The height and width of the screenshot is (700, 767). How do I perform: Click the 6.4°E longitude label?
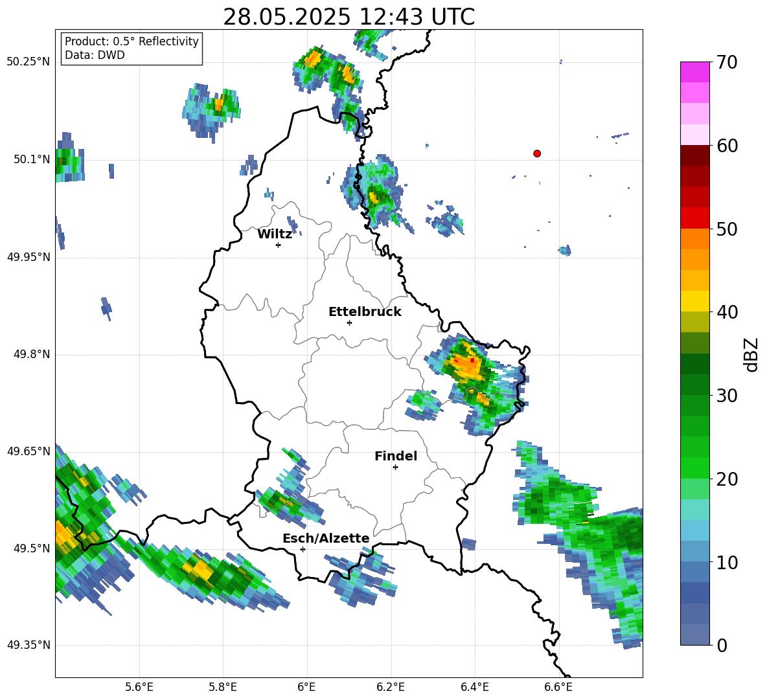click(474, 687)
